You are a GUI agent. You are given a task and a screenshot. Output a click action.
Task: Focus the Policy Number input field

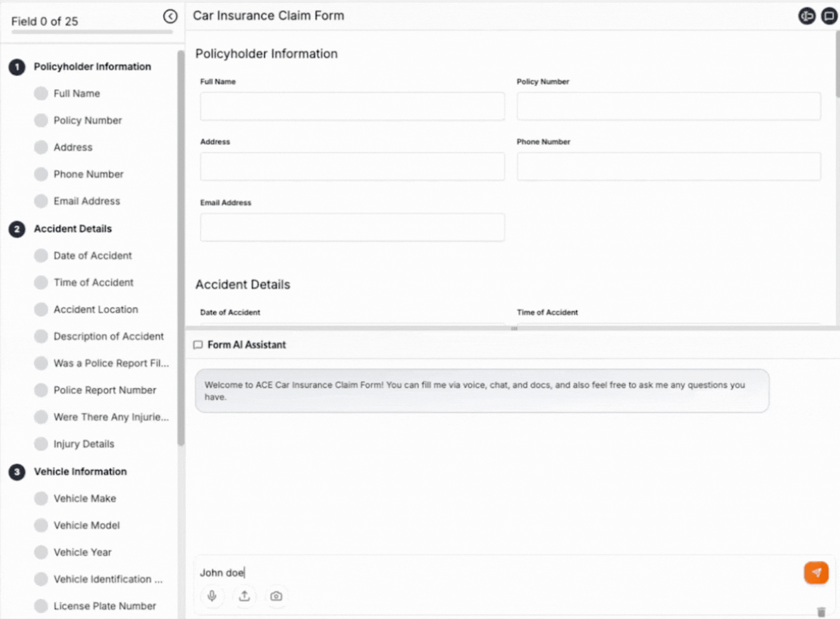[x=669, y=106]
